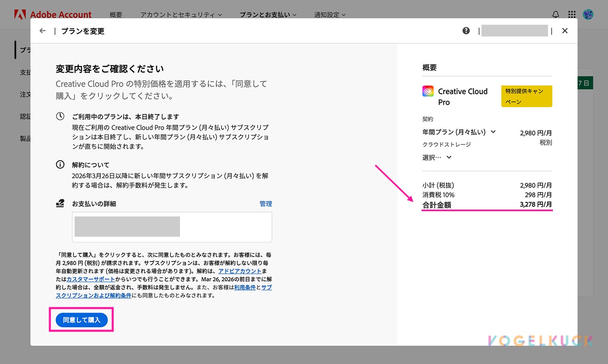Click the back arrow next to プランを変更

pos(43,30)
